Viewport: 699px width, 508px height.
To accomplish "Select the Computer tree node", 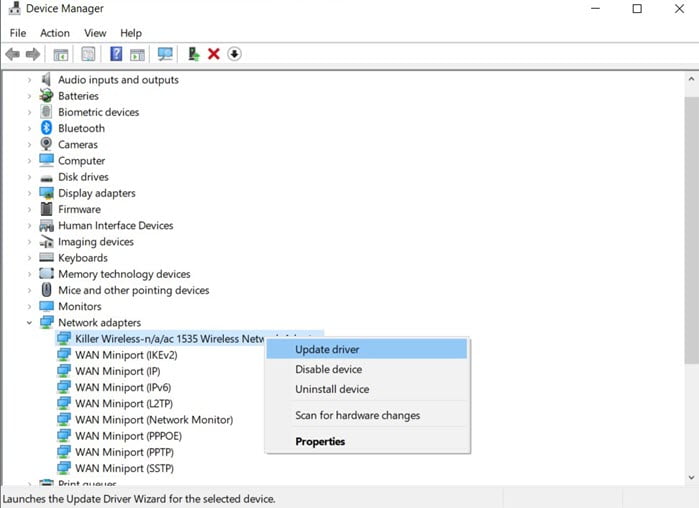I will tap(82, 160).
